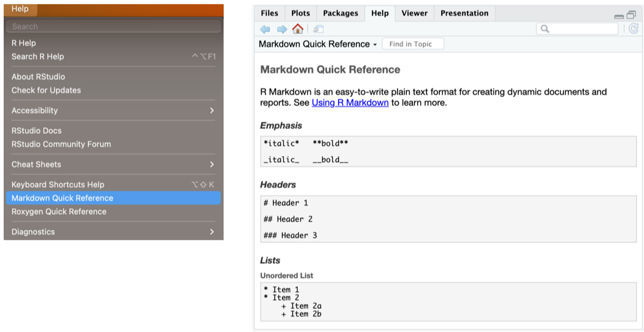The height and width of the screenshot is (332, 644).
Task: Click the Unordered List subheading
Action: click(287, 276)
